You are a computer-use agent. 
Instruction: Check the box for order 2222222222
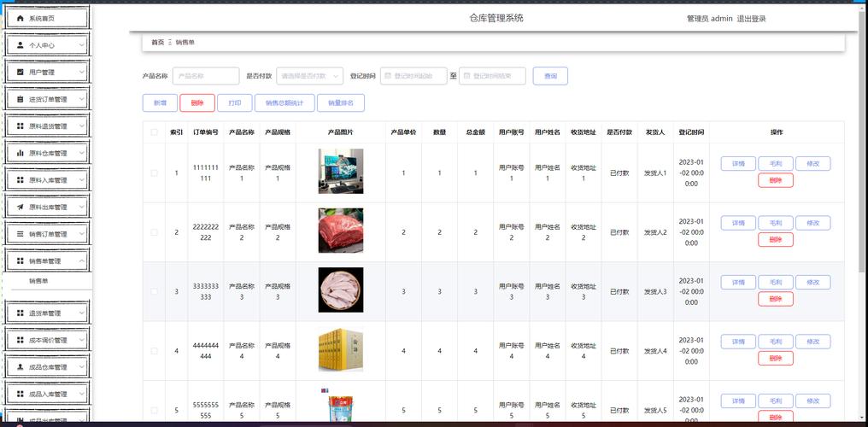click(154, 232)
